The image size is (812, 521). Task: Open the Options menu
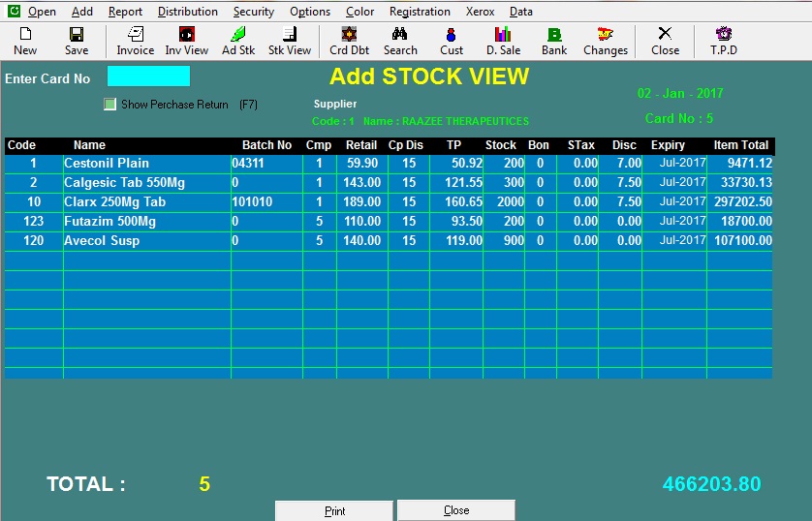point(310,12)
